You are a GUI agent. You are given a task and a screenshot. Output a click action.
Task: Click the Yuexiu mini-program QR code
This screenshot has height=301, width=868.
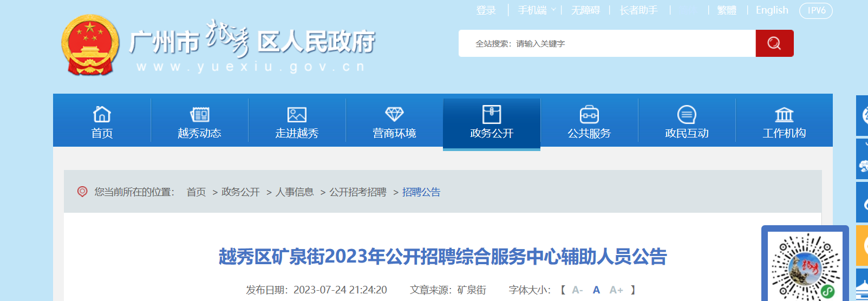pyautogui.click(x=805, y=266)
